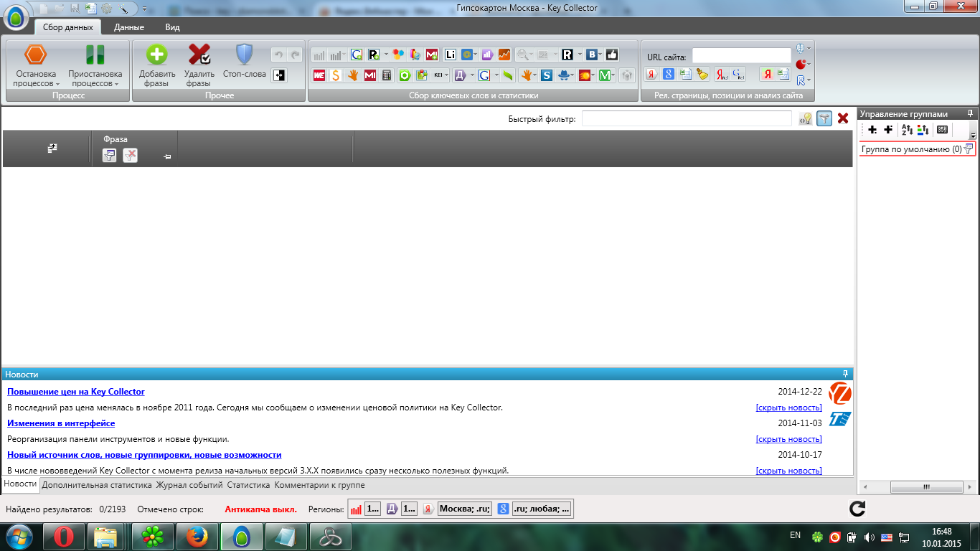Toggle pin on the Новости panel
The width and height of the screenshot is (980, 551).
(845, 374)
